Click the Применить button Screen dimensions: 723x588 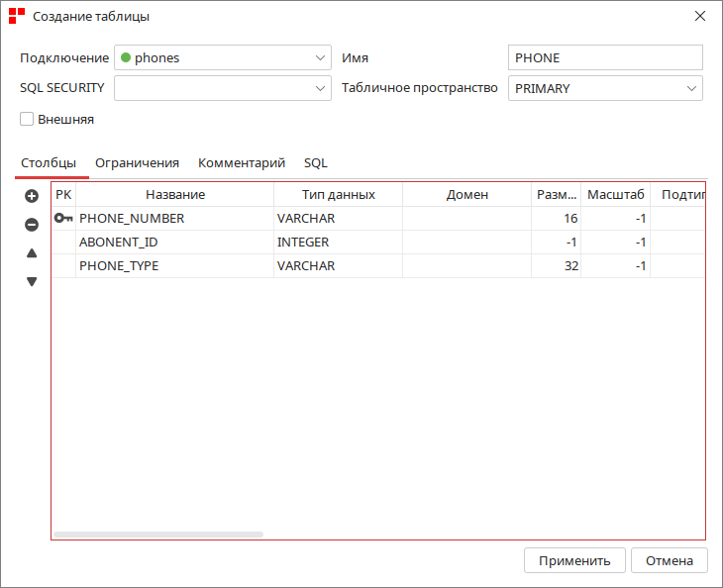pos(574,560)
